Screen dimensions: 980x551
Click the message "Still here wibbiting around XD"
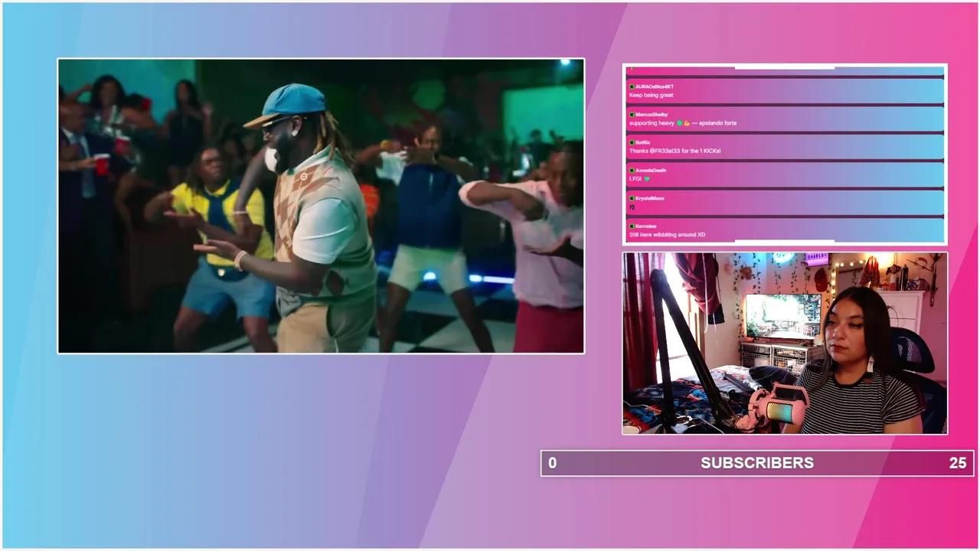(x=667, y=235)
